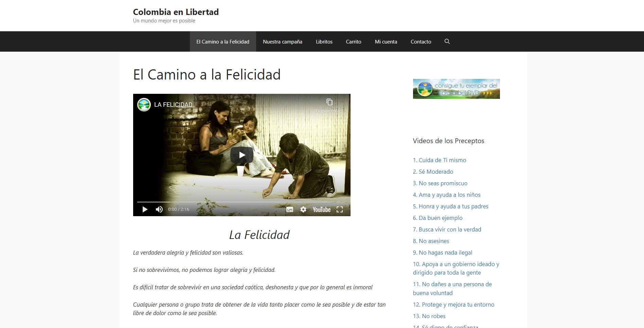Image resolution: width=644 pixels, height=328 pixels.
Task: Select 6. Da buen ejemplo link
Action: pos(437,218)
